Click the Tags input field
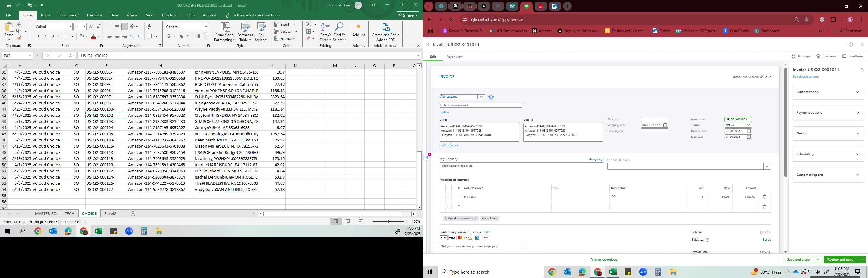 point(521,166)
